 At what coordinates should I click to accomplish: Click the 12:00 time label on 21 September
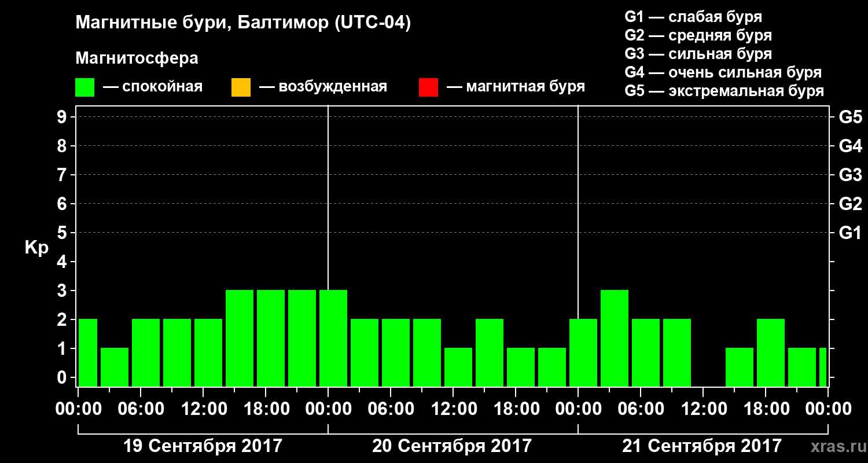click(703, 409)
